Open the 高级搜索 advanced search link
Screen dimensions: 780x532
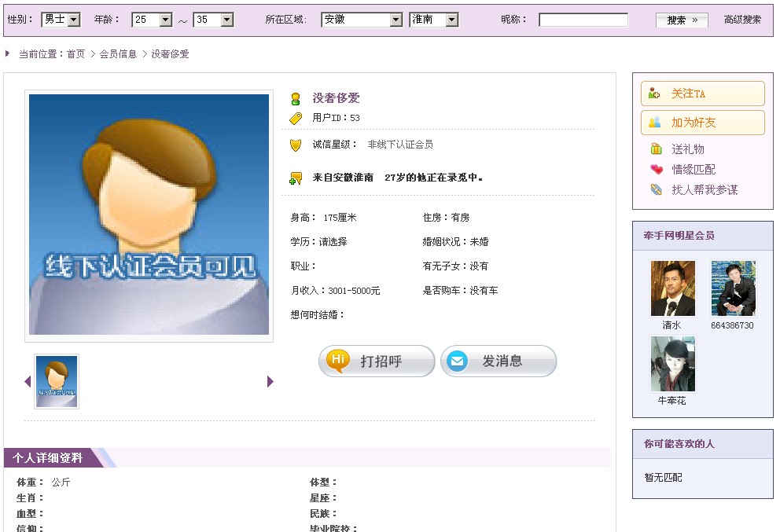(742, 20)
